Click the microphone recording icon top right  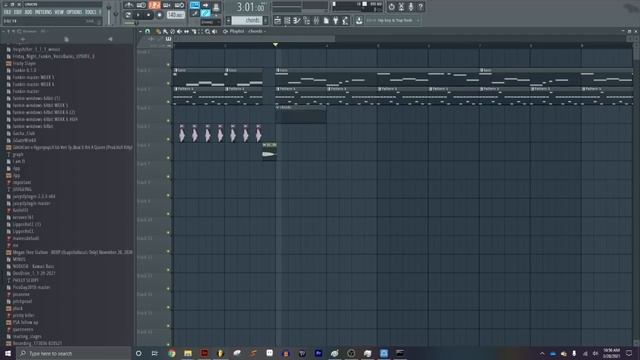click(411, 7)
